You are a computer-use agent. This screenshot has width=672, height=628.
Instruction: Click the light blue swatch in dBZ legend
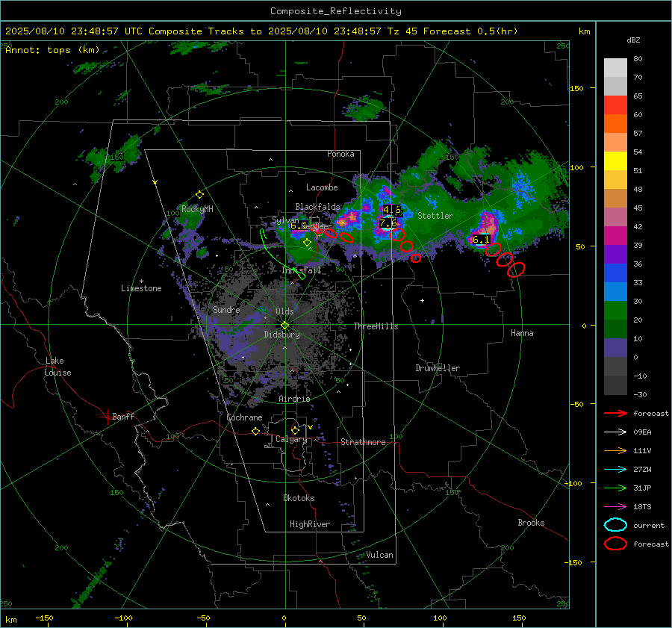[615, 291]
